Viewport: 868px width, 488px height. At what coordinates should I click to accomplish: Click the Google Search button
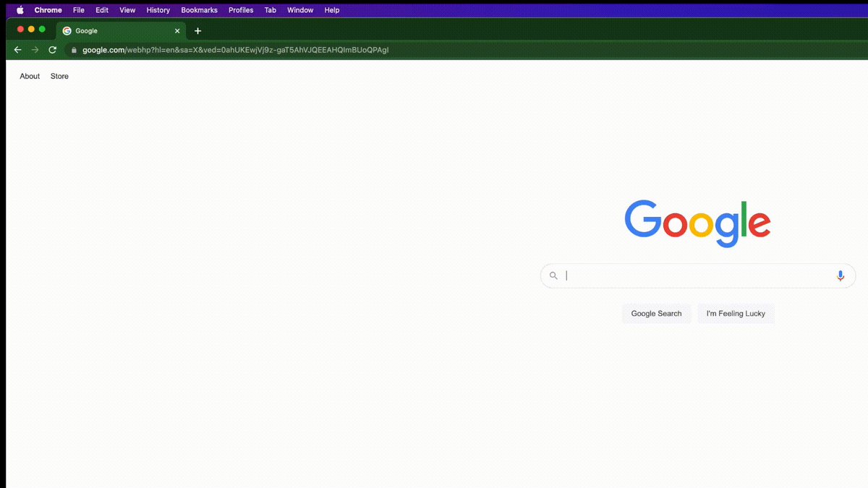pyautogui.click(x=656, y=314)
